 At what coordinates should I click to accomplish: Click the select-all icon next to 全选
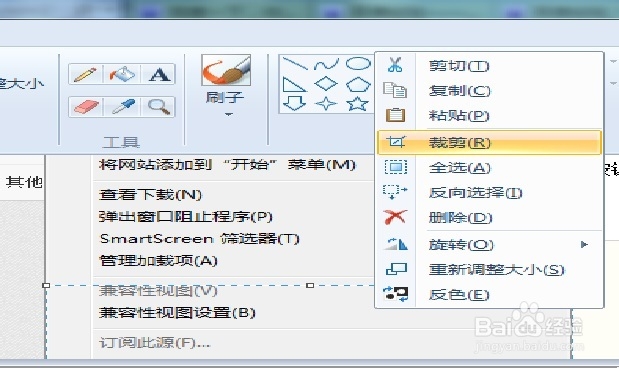[395, 167]
